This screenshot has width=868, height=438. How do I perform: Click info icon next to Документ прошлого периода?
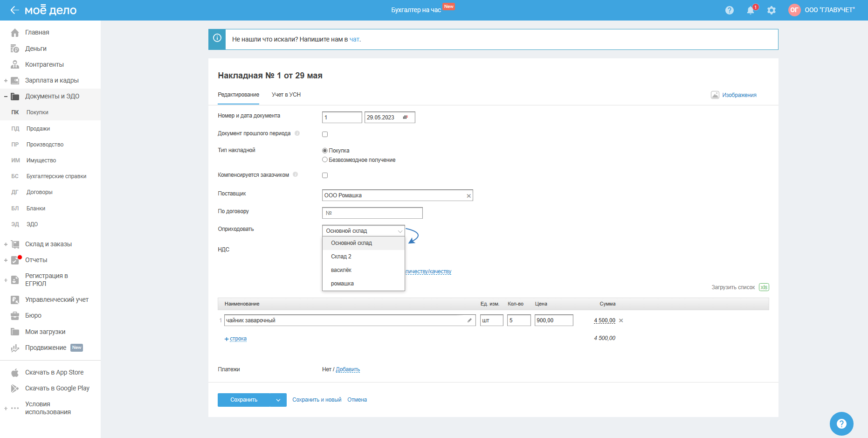coord(297,133)
